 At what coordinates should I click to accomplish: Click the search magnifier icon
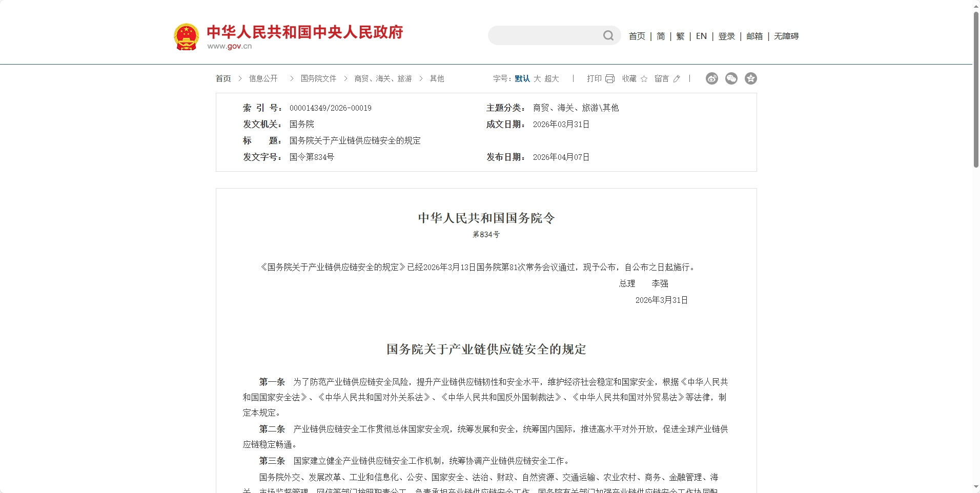click(608, 35)
